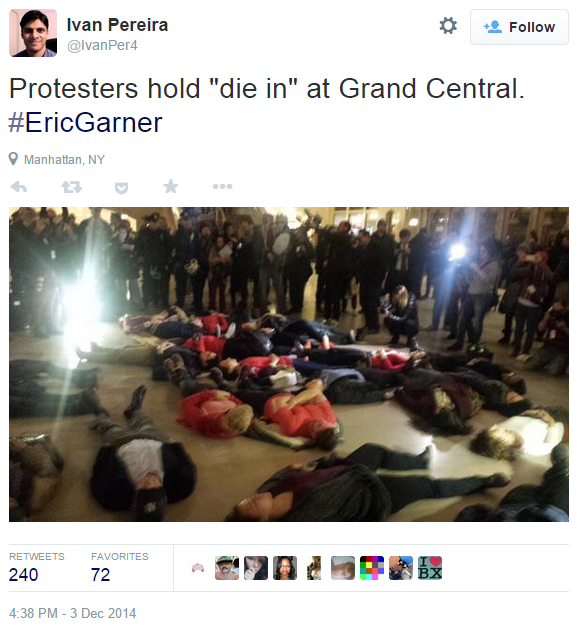
Task: Open the more options ellipsis icon
Action: [222, 186]
